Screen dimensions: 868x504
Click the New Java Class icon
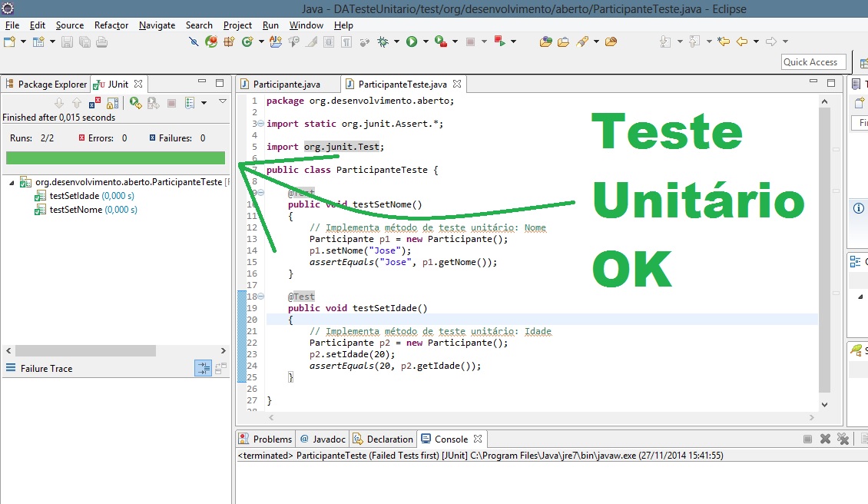[247, 41]
